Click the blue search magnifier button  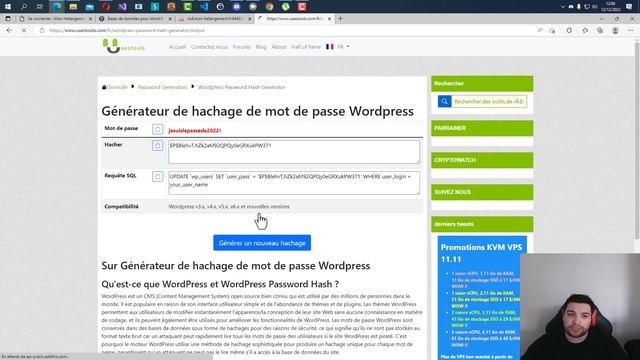tap(444, 101)
